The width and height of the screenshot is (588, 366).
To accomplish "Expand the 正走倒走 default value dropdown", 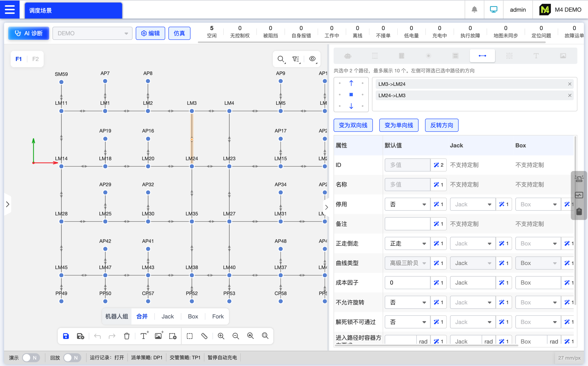I will tap(407, 243).
